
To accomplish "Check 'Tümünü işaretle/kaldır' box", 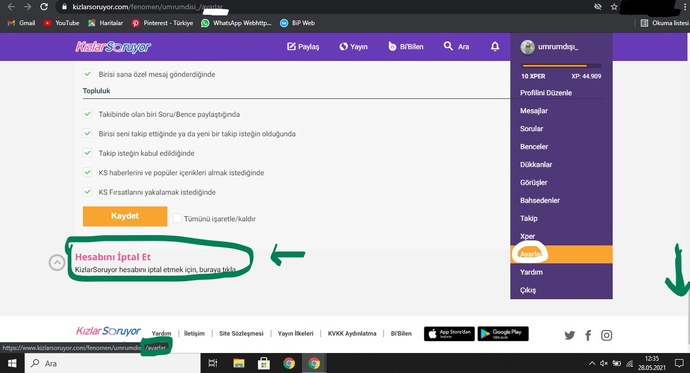I will [176, 218].
